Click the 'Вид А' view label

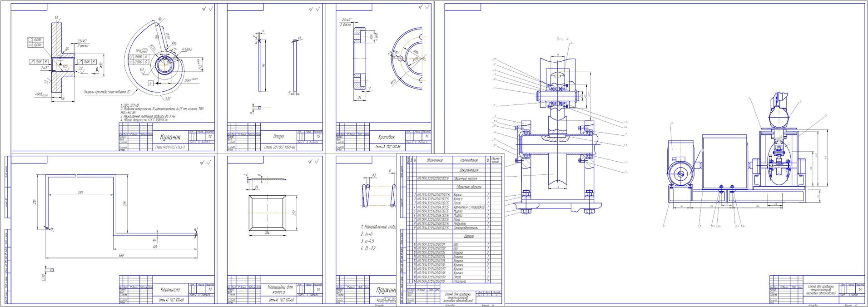pos(562,39)
